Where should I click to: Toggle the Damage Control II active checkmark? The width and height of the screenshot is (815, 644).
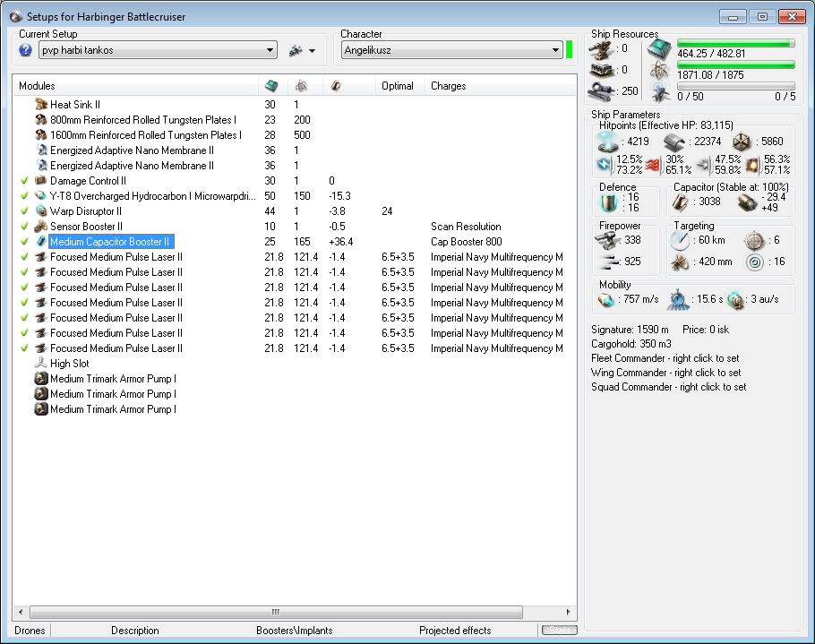click(x=24, y=180)
